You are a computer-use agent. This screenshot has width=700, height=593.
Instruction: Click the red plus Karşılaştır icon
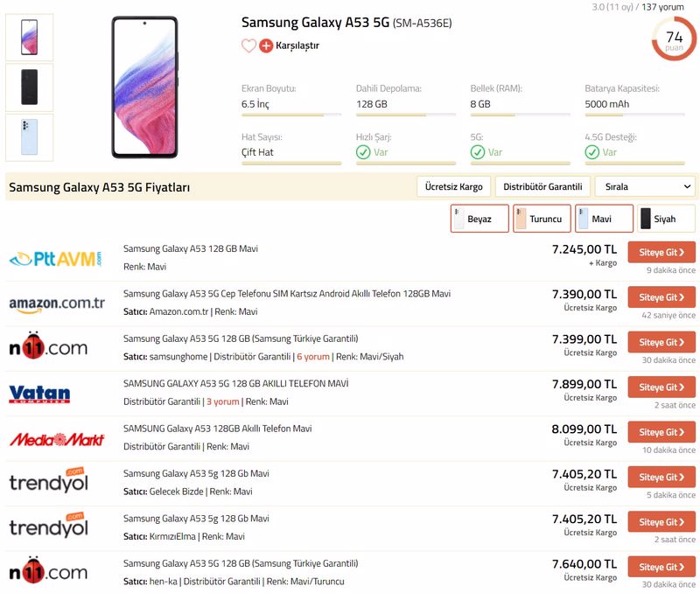tap(266, 45)
